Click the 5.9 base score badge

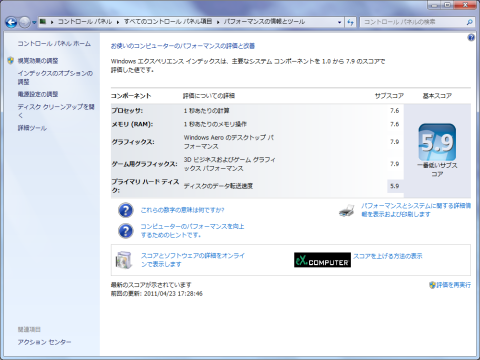437,142
